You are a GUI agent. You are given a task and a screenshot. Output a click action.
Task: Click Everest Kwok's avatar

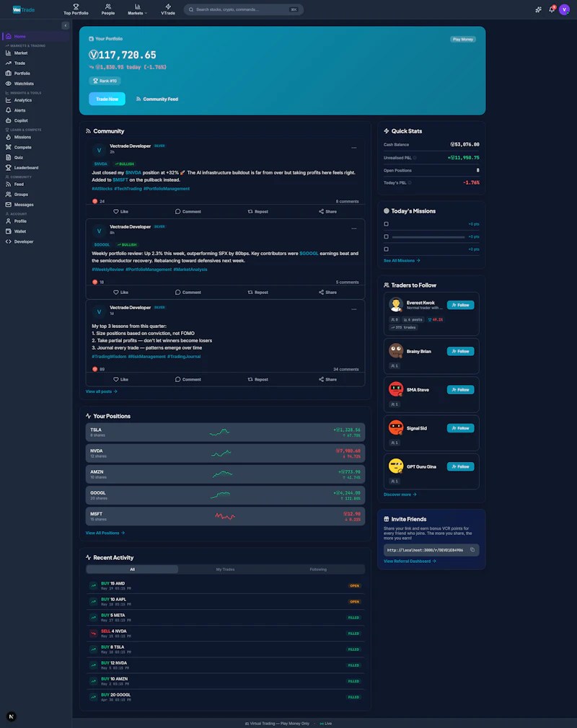[x=396, y=305]
